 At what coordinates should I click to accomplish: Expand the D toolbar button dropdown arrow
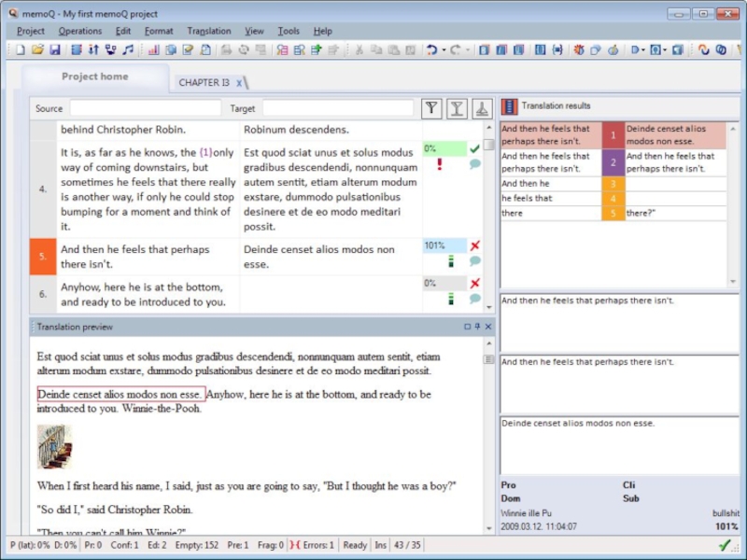click(x=643, y=49)
